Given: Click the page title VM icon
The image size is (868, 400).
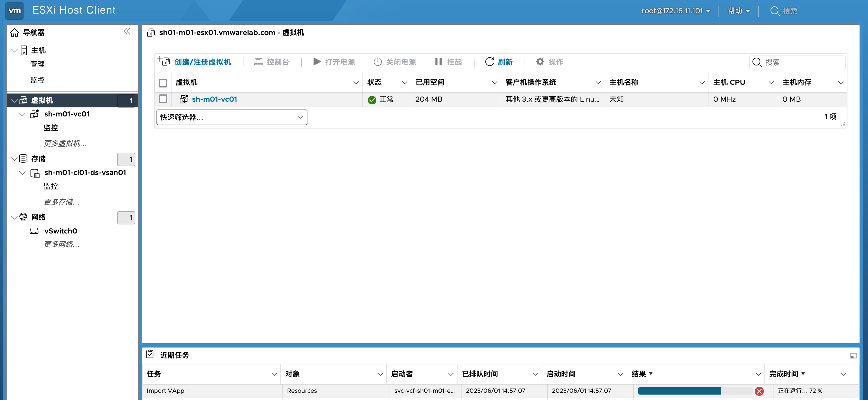Looking at the screenshot, I should click(151, 33).
